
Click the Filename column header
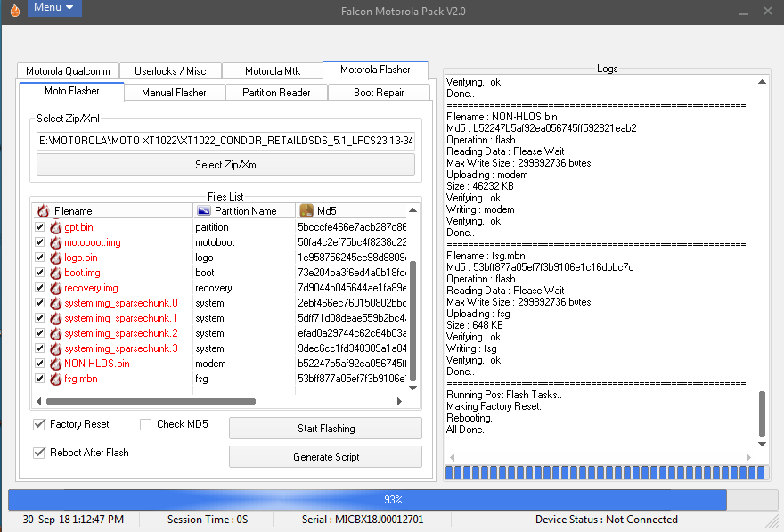pyautogui.click(x=113, y=210)
